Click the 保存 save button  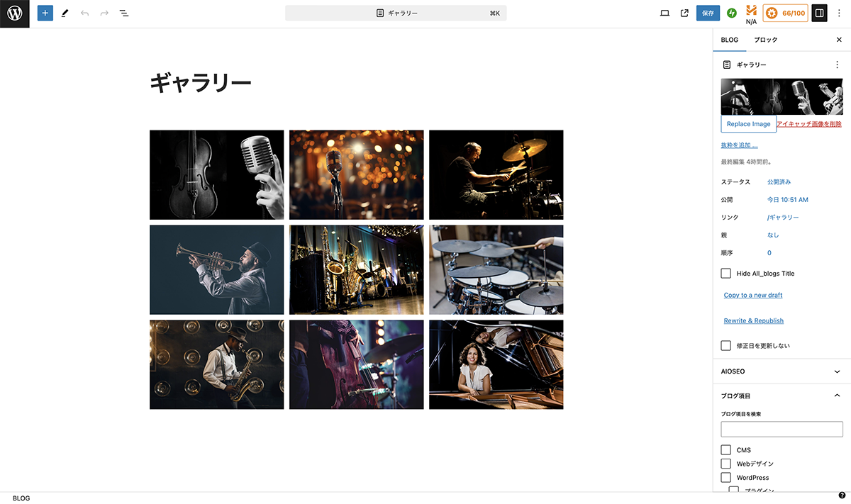(708, 13)
